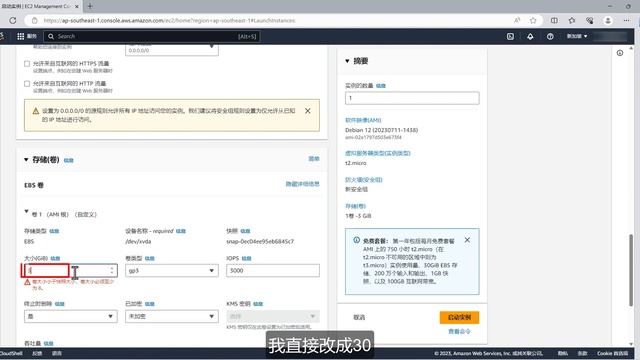Open the browser essentials heart icon

pos(589,20)
